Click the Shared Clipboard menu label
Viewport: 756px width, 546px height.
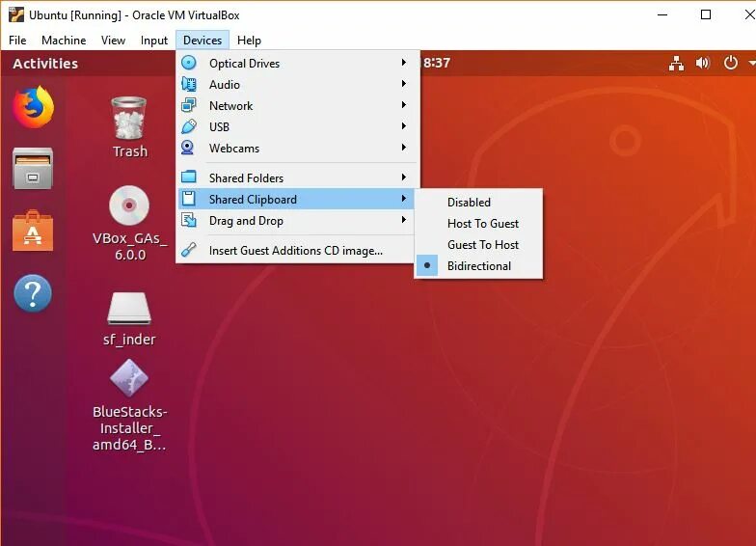click(x=253, y=199)
